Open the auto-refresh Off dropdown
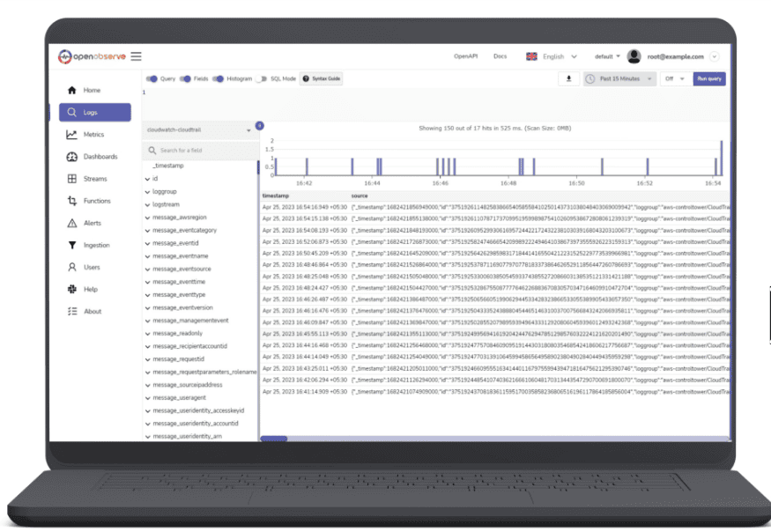This screenshot has height=532, width=771. click(x=675, y=78)
